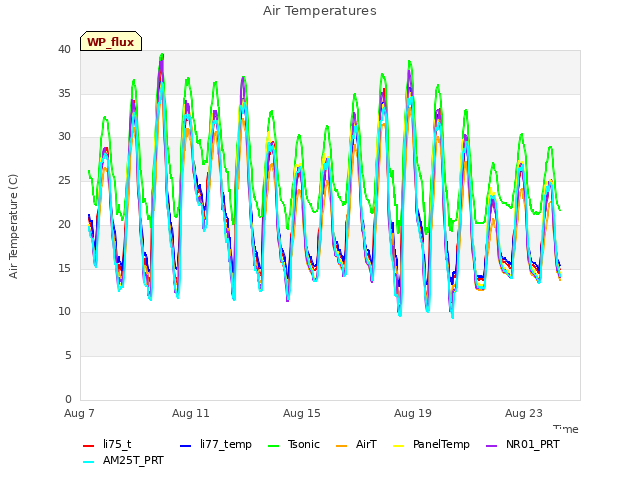Viewport: 640px width, 480px height.
Task: Click the 40 y-axis tick label
Action: coord(64,50)
